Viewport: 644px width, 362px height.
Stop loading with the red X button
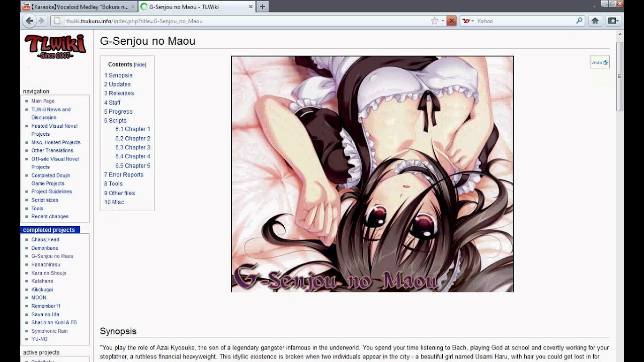tap(451, 21)
